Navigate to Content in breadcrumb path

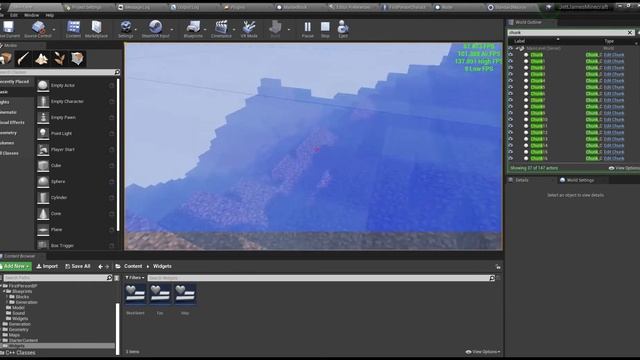[x=133, y=266]
